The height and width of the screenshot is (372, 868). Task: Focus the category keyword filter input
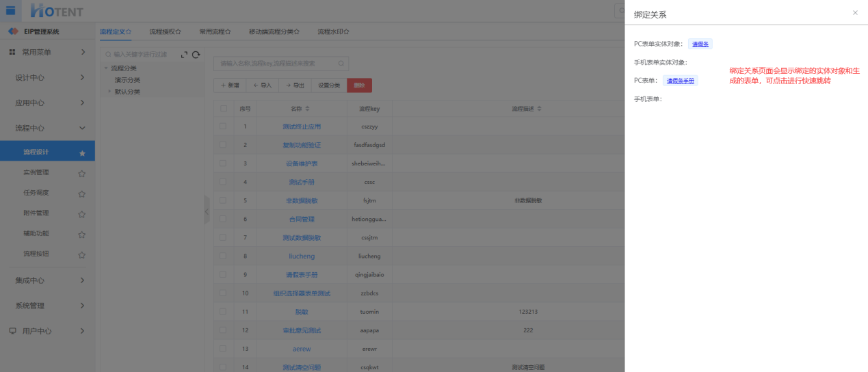click(x=140, y=54)
